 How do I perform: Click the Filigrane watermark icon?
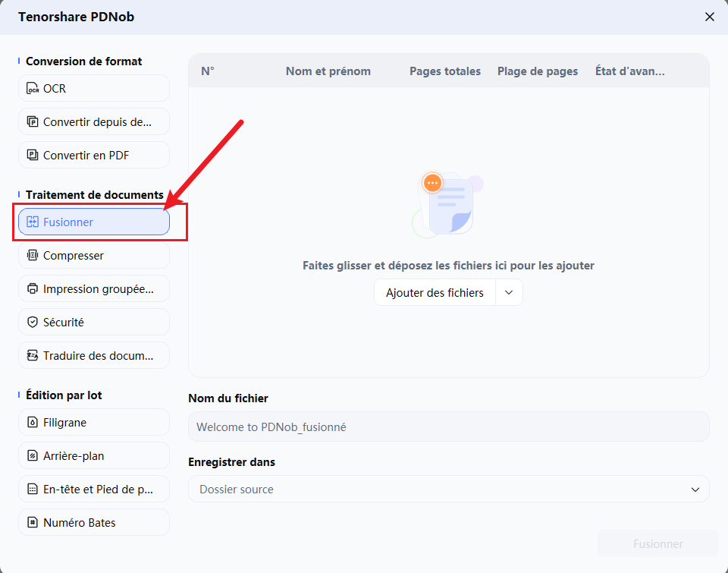[x=33, y=423]
